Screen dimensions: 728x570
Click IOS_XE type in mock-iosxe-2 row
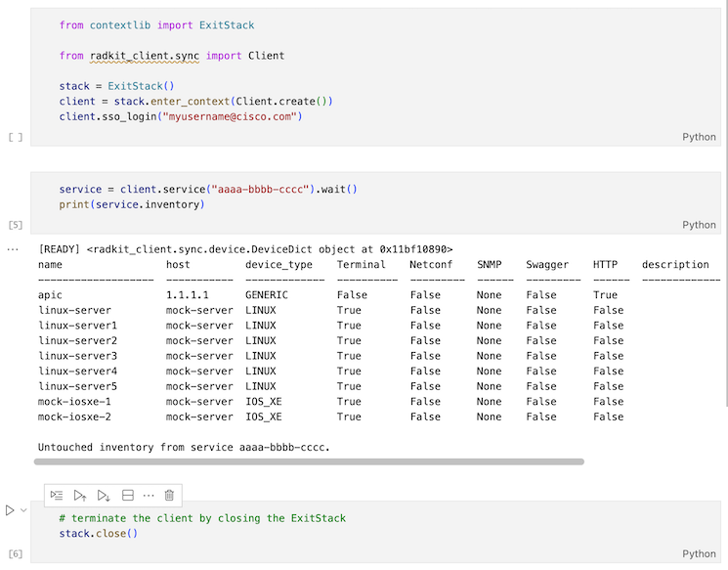[x=263, y=417]
